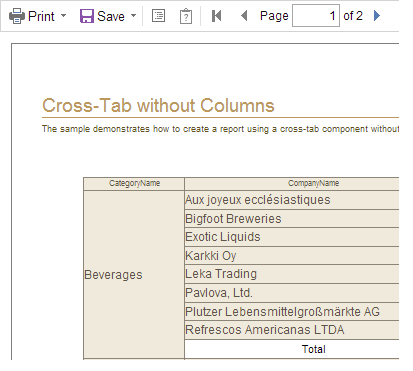
Task: Select the 'Exotic Liquids' row
Action: 292,237
